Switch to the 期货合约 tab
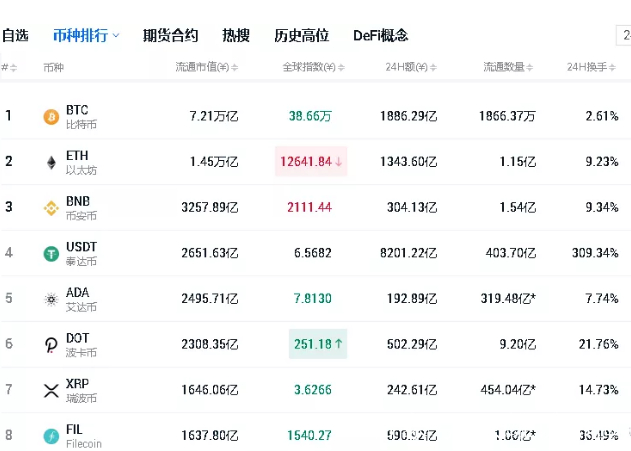Screen dimensions: 631x451 click(x=171, y=35)
